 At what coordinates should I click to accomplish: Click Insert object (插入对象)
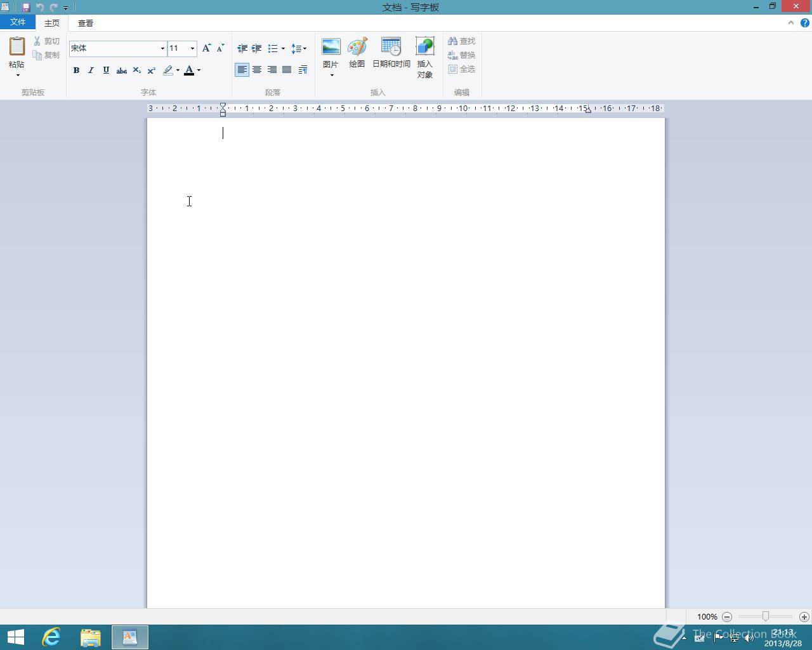pos(425,57)
